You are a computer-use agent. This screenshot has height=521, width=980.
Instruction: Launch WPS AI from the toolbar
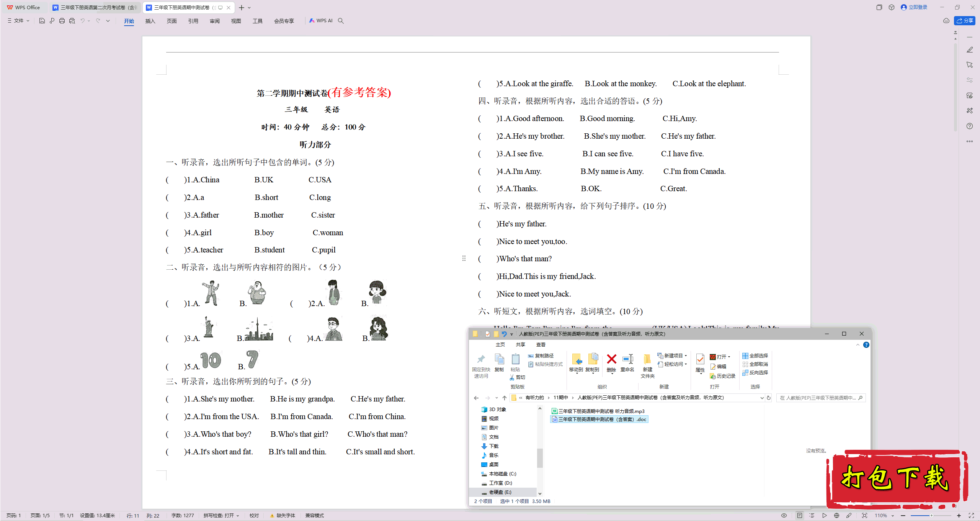[321, 21]
